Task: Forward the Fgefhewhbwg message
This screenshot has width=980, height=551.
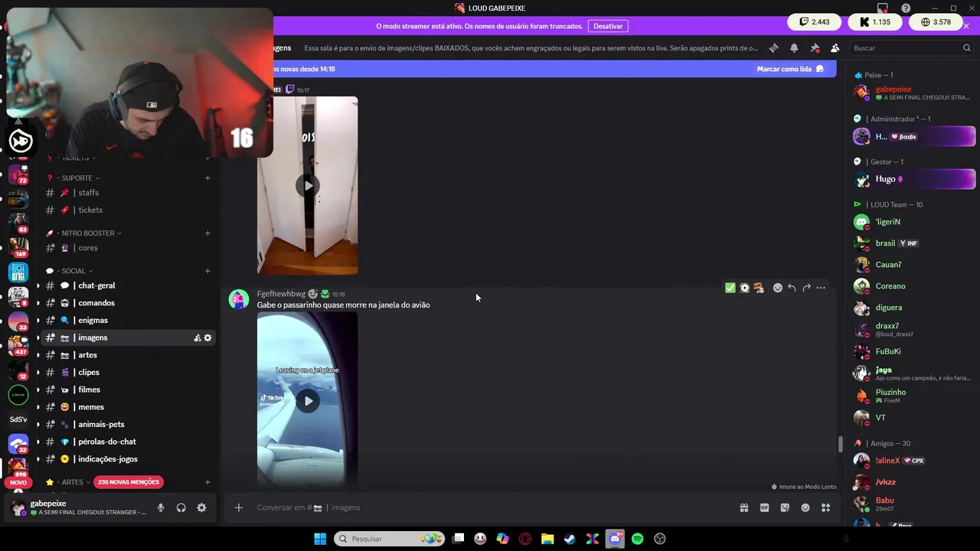Action: point(806,288)
